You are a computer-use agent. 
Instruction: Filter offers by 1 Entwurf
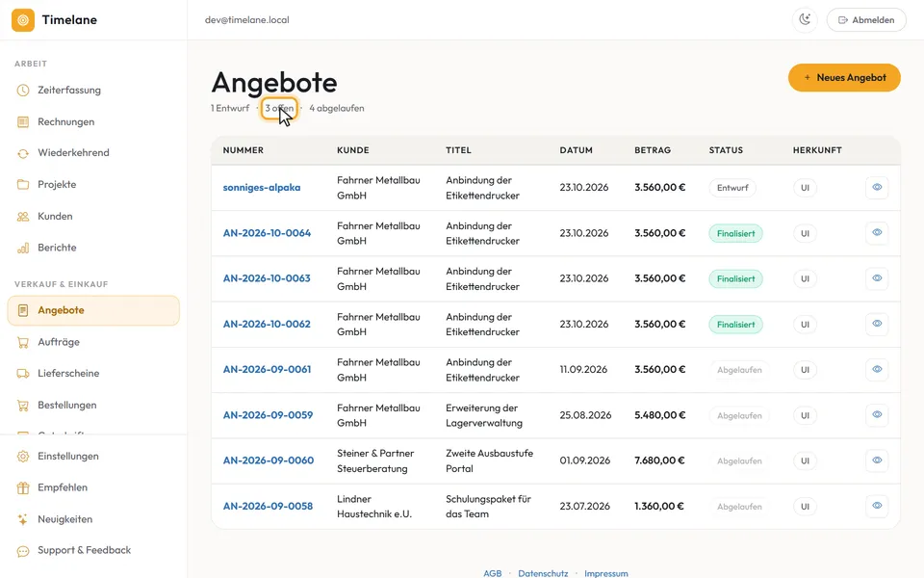230,109
